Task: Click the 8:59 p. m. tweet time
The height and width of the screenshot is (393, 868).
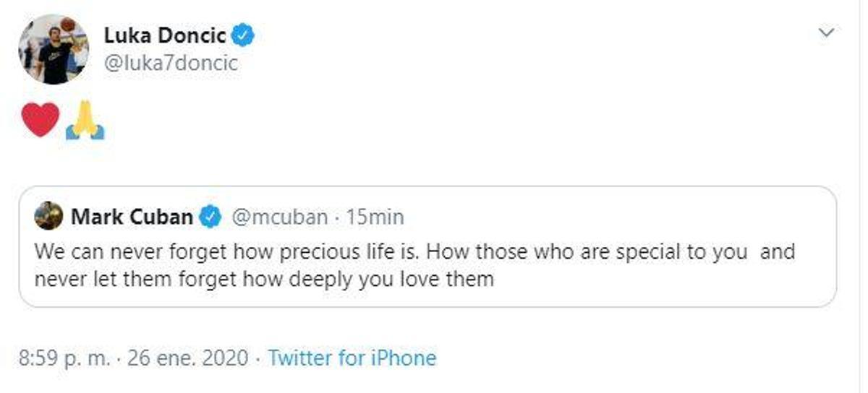Action: point(65,358)
